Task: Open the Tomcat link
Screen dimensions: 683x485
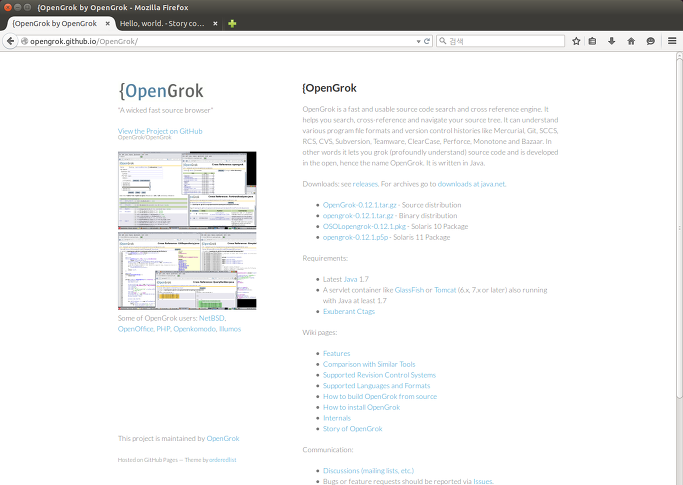Action: [445, 290]
